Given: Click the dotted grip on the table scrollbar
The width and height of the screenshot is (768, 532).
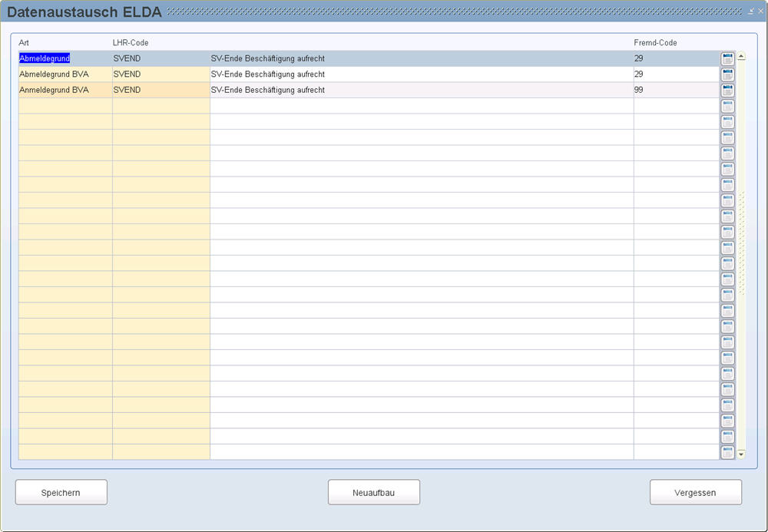Looking at the screenshot, I should [x=741, y=243].
